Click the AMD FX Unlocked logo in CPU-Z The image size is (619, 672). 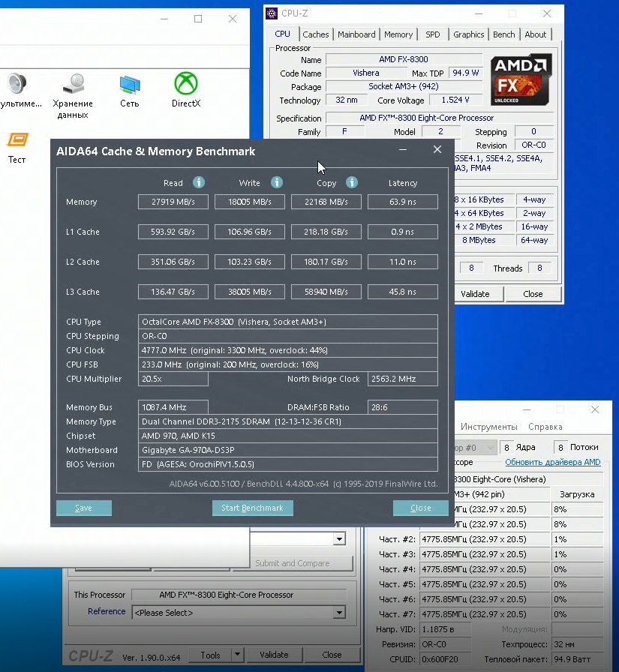(521, 79)
